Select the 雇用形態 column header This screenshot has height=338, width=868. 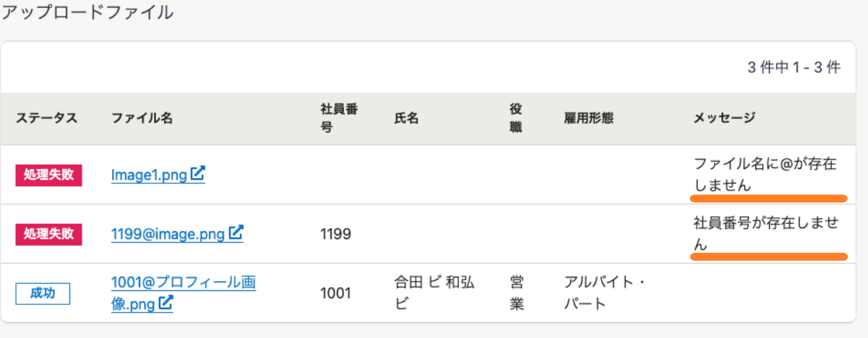click(x=588, y=118)
